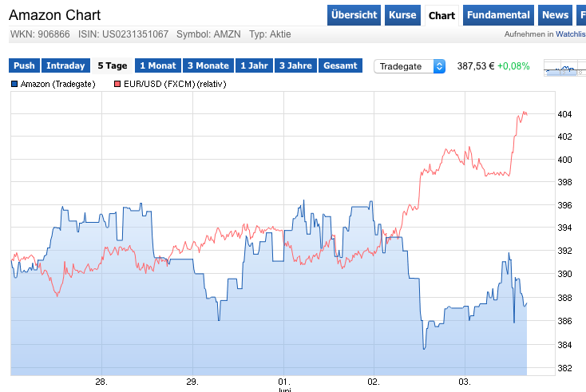Open the Übersicht tab
Image resolution: width=586 pixels, height=392 pixels.
tap(354, 15)
